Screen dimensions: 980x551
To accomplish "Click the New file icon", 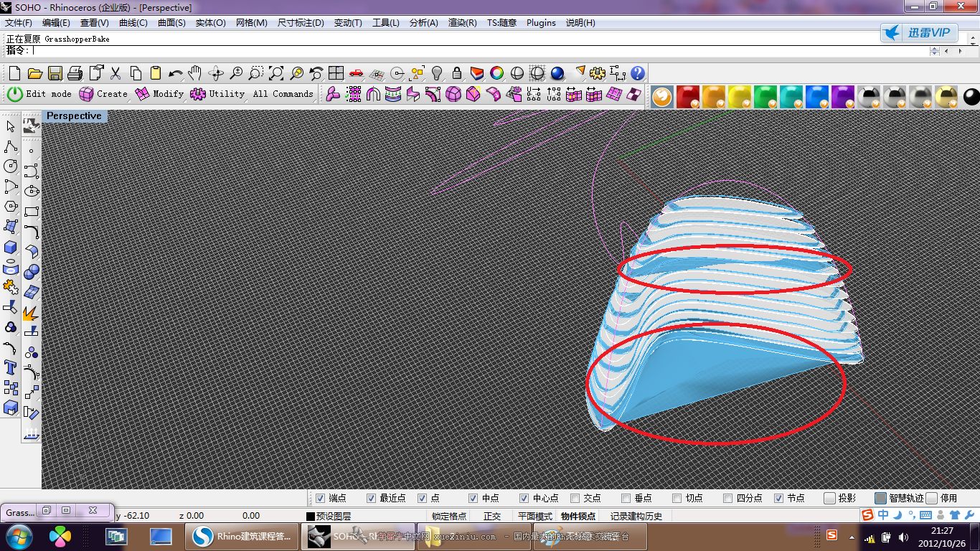I will pyautogui.click(x=14, y=73).
